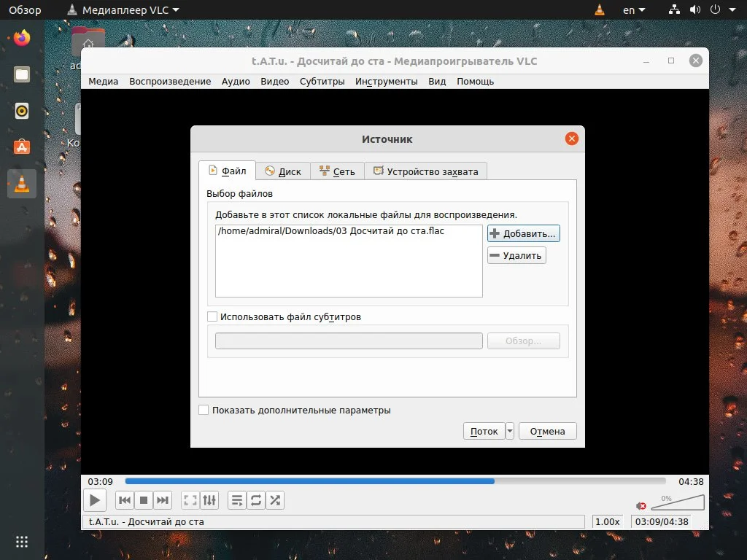Open the Поток dropdown arrow
The height and width of the screenshot is (560, 747).
tap(508, 431)
